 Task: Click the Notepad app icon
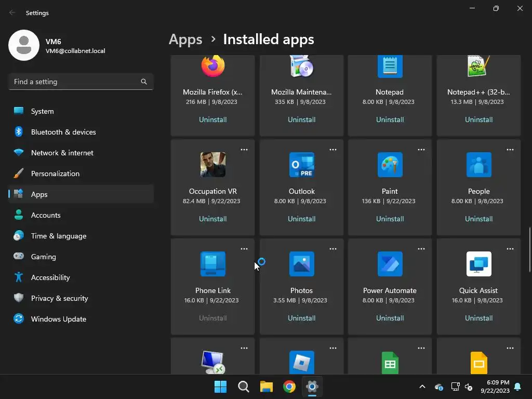(390, 66)
